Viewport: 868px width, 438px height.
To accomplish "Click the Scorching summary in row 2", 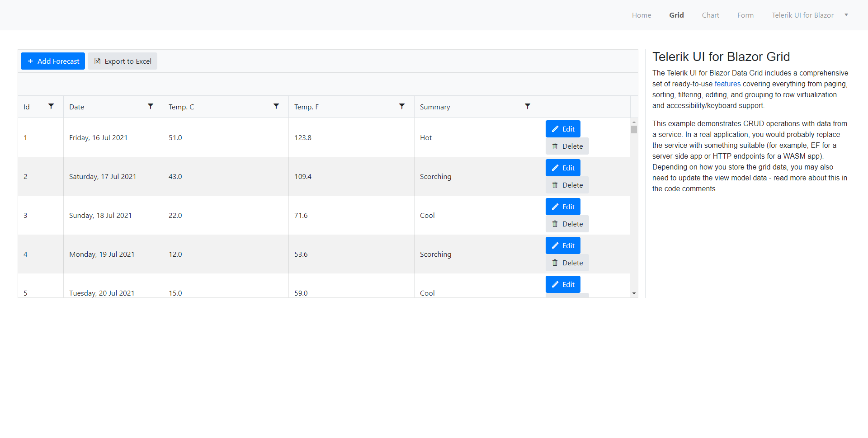I will [477, 176].
